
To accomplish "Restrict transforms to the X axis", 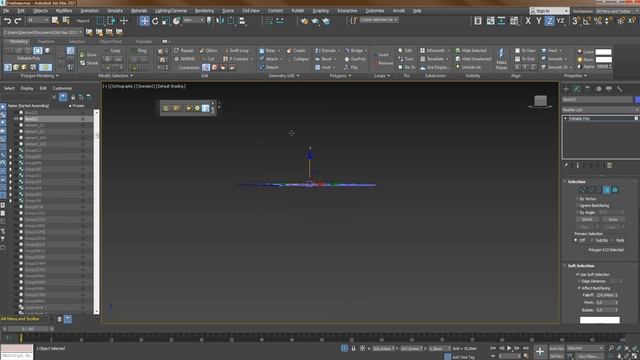I will pyautogui.click(x=528, y=21).
